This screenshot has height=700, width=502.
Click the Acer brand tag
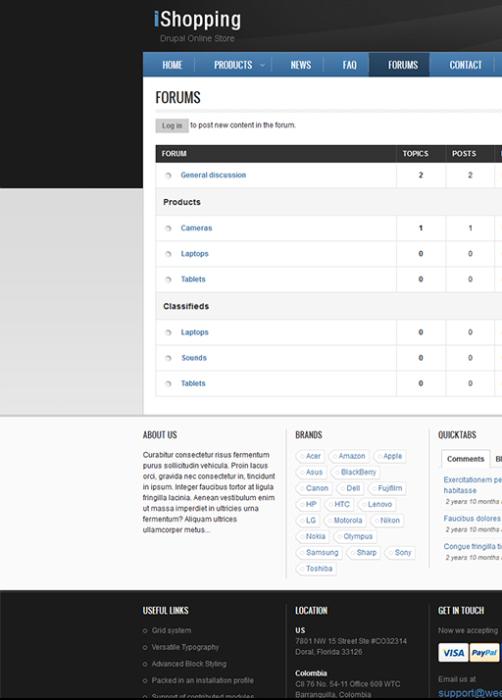pyautogui.click(x=310, y=456)
